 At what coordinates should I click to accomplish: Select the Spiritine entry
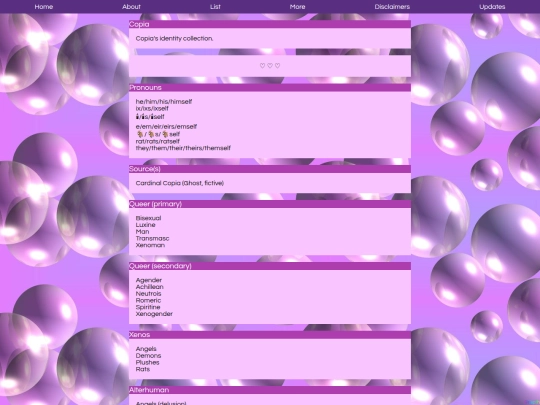coord(148,307)
